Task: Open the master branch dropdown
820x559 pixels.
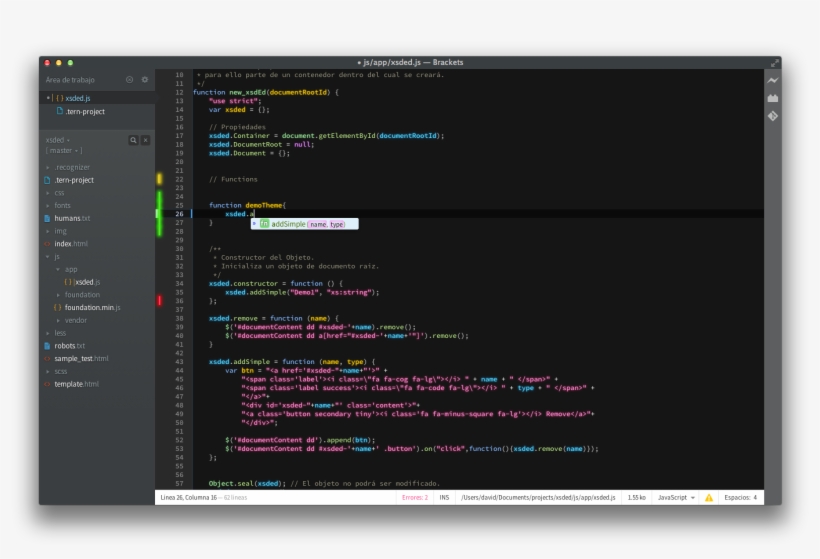Action: [x=64, y=151]
